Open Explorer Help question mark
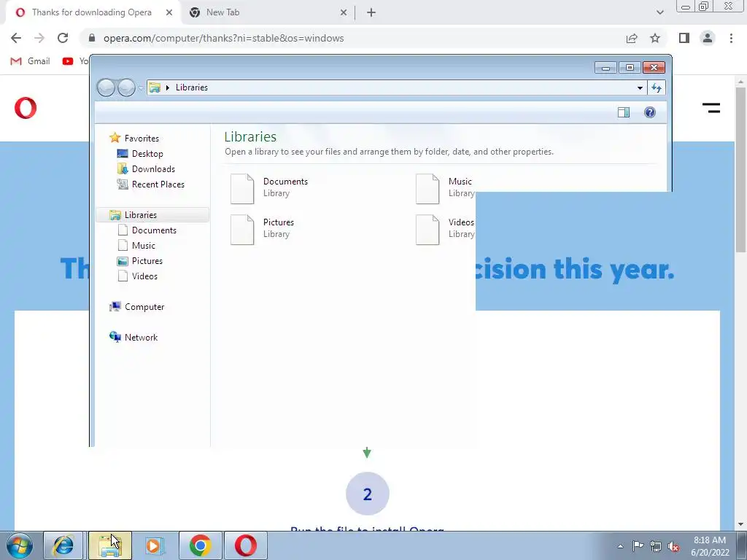The height and width of the screenshot is (560, 747). pos(650,112)
